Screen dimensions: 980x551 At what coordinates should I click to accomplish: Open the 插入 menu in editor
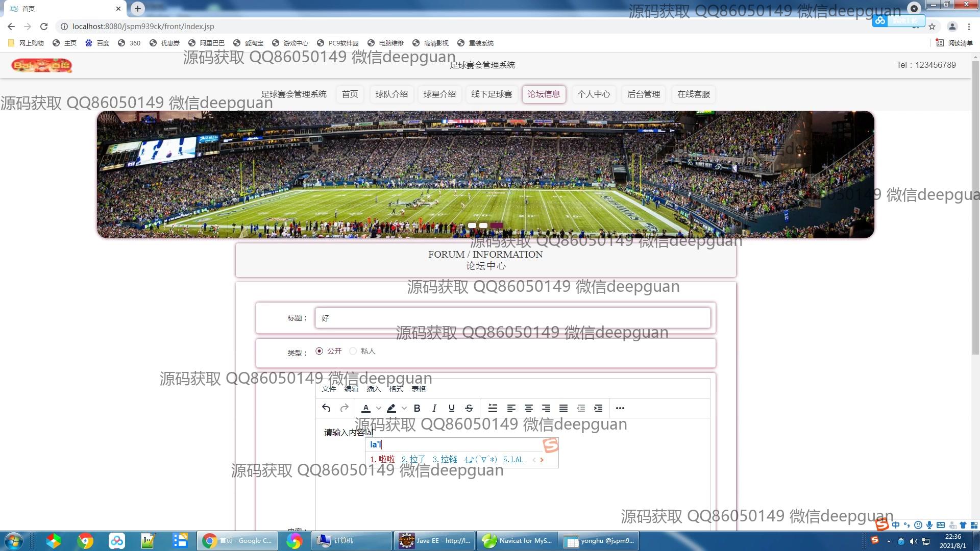(374, 389)
